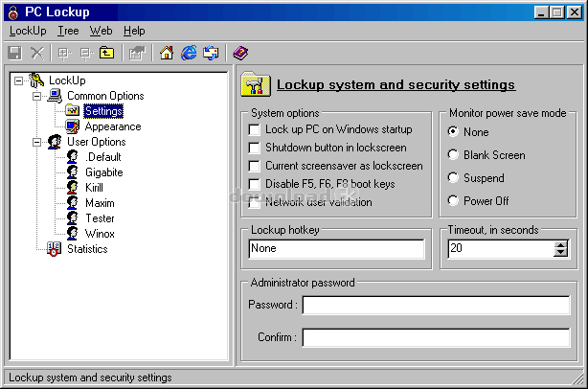Open the Help menu
Viewport: 588px width, 389px height.
[134, 31]
